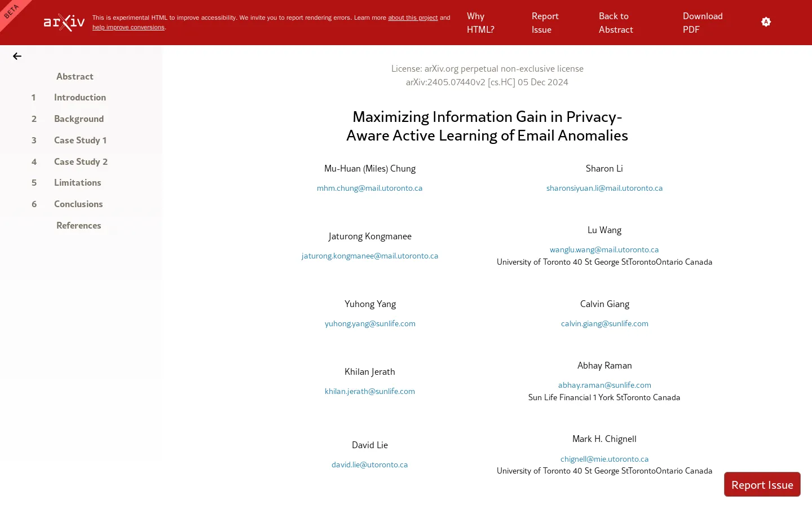Open References from the table of contents
This screenshot has width=812, height=508.
point(79,225)
